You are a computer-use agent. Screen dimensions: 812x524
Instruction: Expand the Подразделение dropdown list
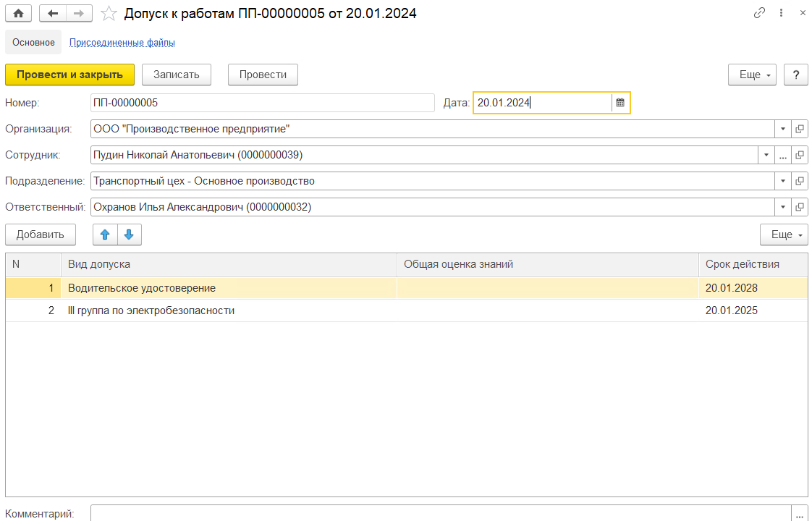(783, 181)
